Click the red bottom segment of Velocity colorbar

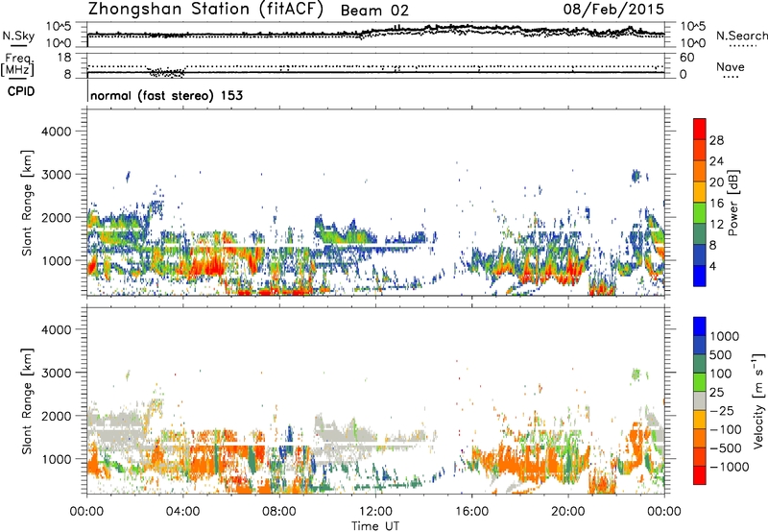[x=700, y=475]
